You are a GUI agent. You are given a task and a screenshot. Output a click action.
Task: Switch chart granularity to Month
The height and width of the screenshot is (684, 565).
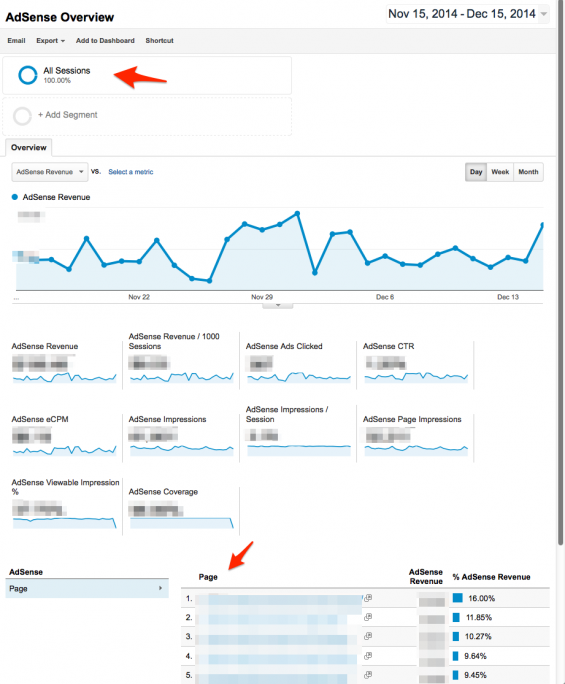pyautogui.click(x=528, y=172)
